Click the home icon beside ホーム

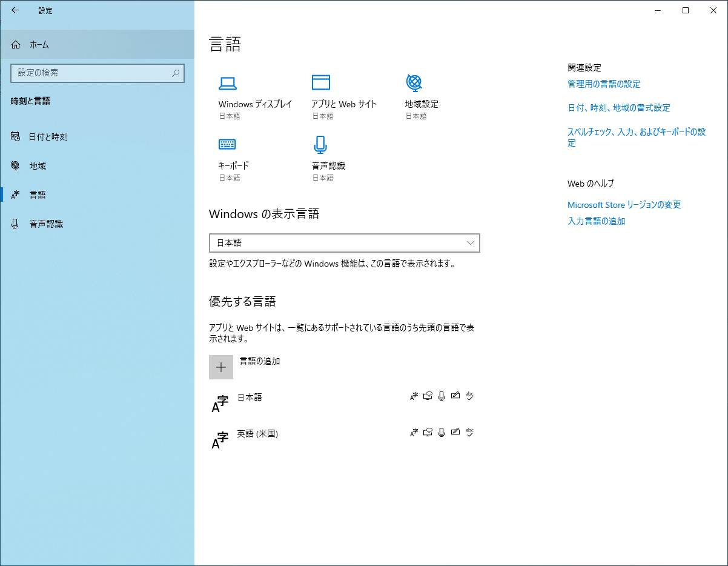[16, 45]
